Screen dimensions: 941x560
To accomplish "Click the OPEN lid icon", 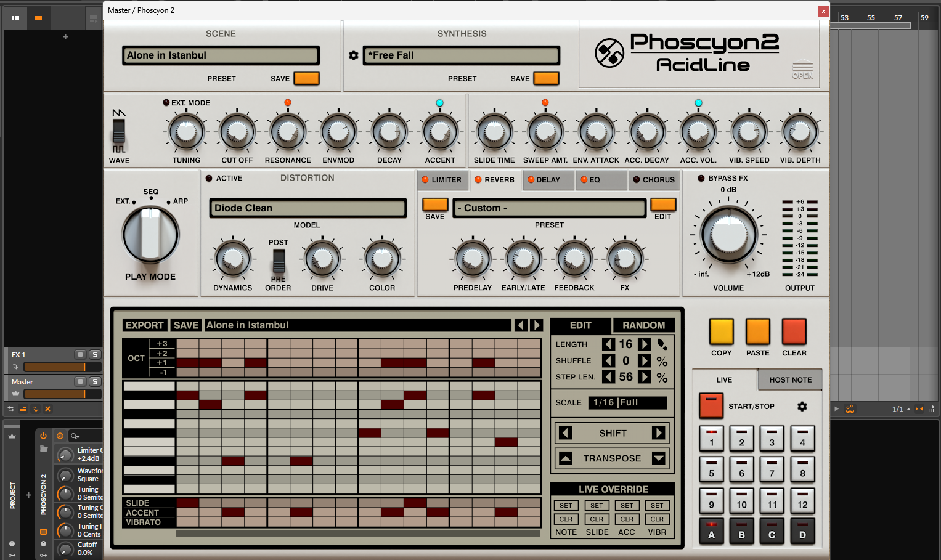I will click(x=802, y=70).
